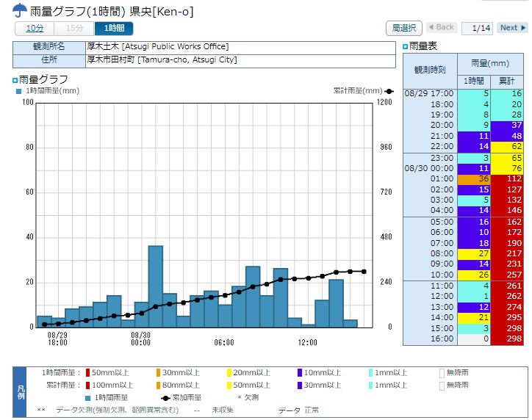Click the 1時間雨量 legend icon above the graph
Screen dimensions: 532x420
19,91
